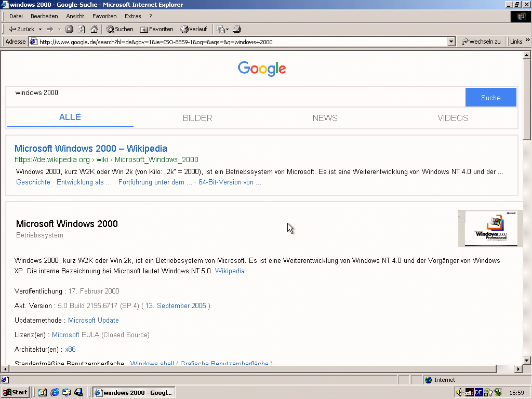Switch to the NEWS tab
This screenshot has height=399, width=532.
(x=325, y=118)
